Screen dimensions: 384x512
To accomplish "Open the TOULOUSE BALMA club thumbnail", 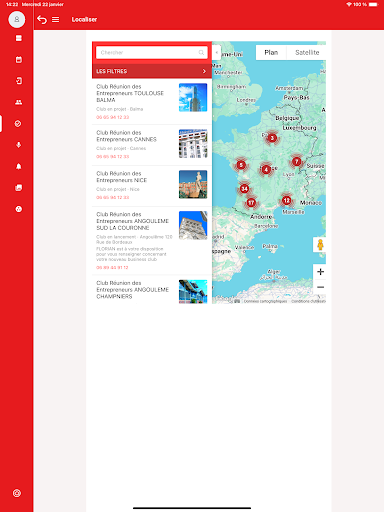I will click(x=193, y=97).
